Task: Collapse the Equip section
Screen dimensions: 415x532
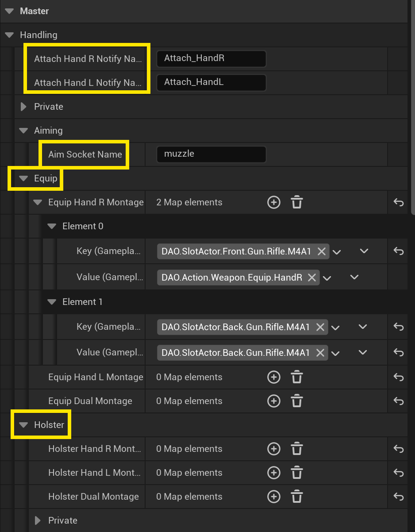Action: (x=23, y=179)
